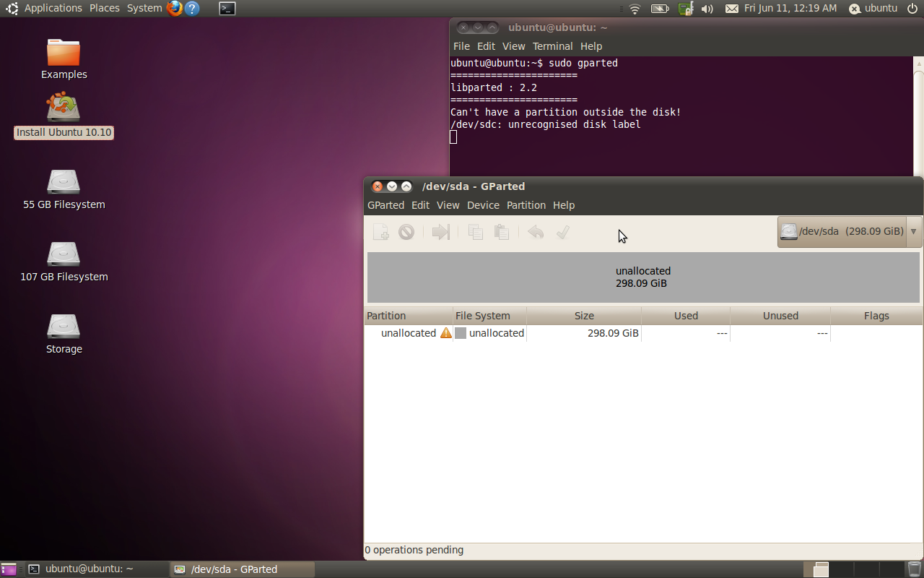This screenshot has width=924, height=578.
Task: Click the Resize/Move toolbar icon
Action: (x=441, y=232)
